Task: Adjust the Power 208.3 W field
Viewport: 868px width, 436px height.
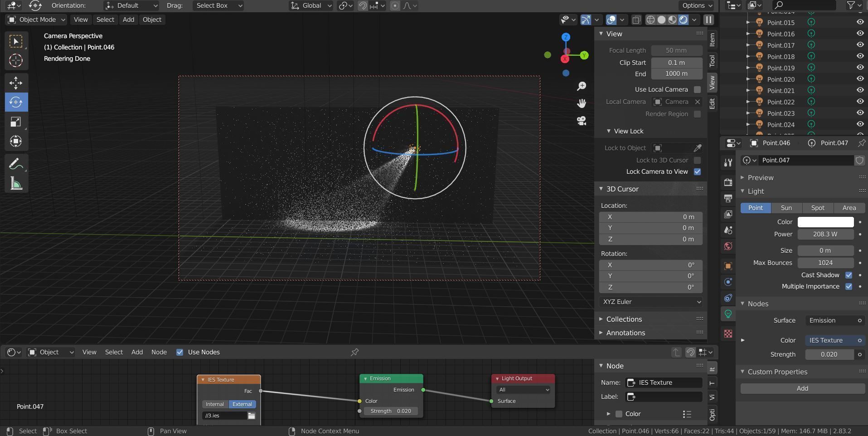Action: (825, 234)
